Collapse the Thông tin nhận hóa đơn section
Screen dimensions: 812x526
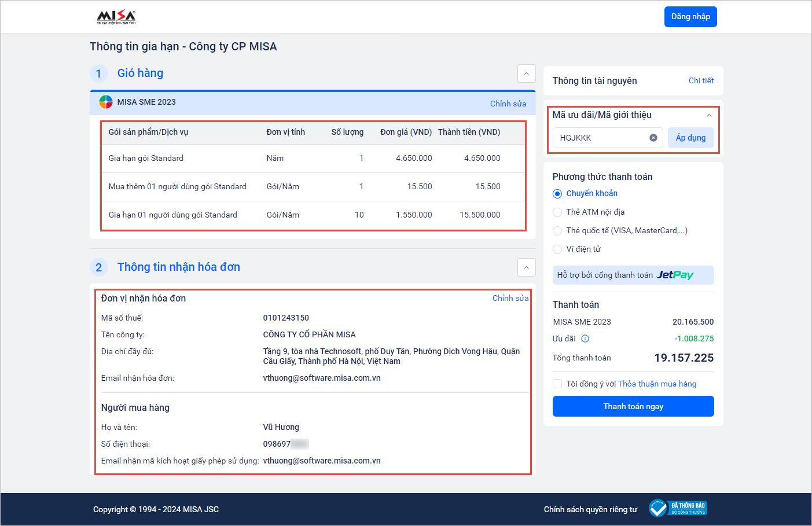(526, 267)
